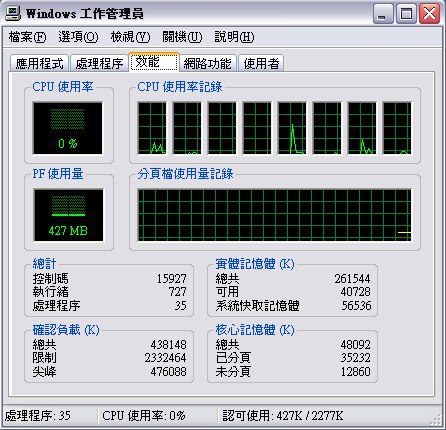Switch to the 應用程式 tab

tap(39, 63)
